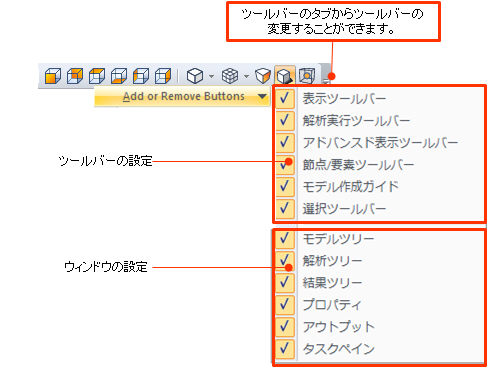This screenshot has width=488, height=368.
Task: Expand Add or Remove Buttons submenu
Action: pos(182,96)
